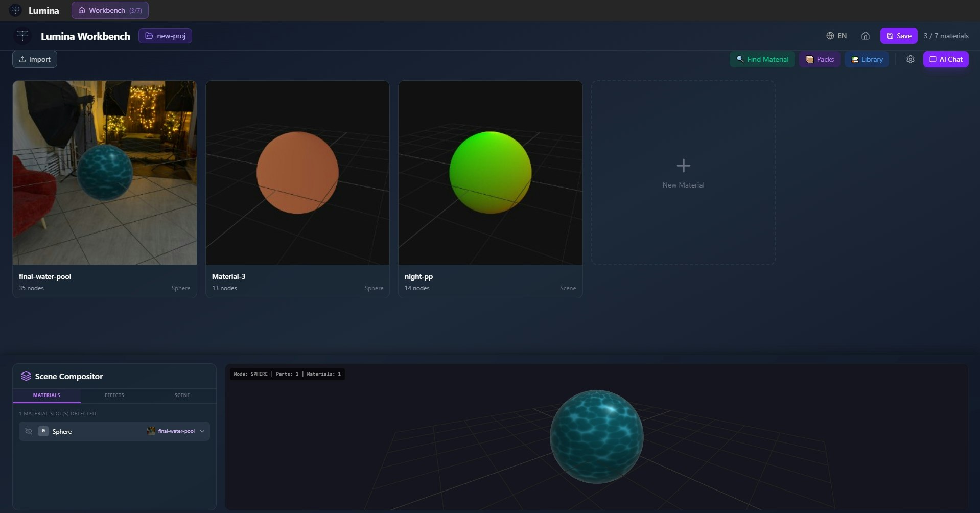Open the night-pp material thumbnail

point(490,172)
